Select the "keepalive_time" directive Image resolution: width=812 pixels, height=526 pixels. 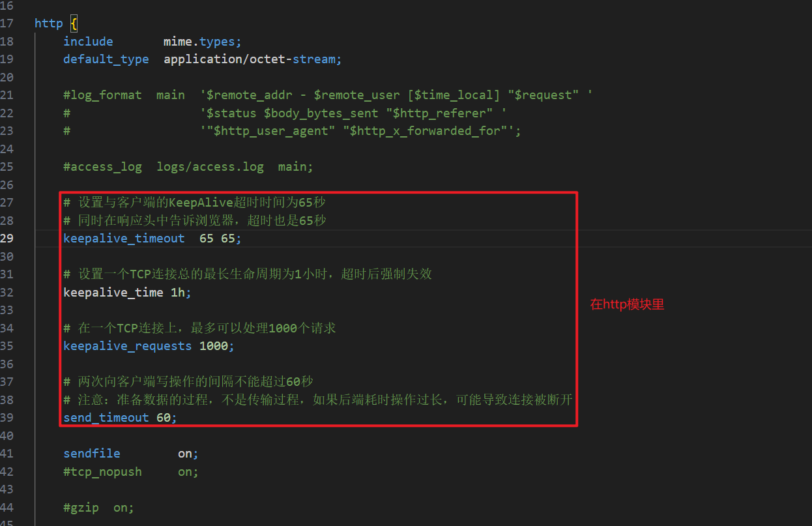point(113,293)
